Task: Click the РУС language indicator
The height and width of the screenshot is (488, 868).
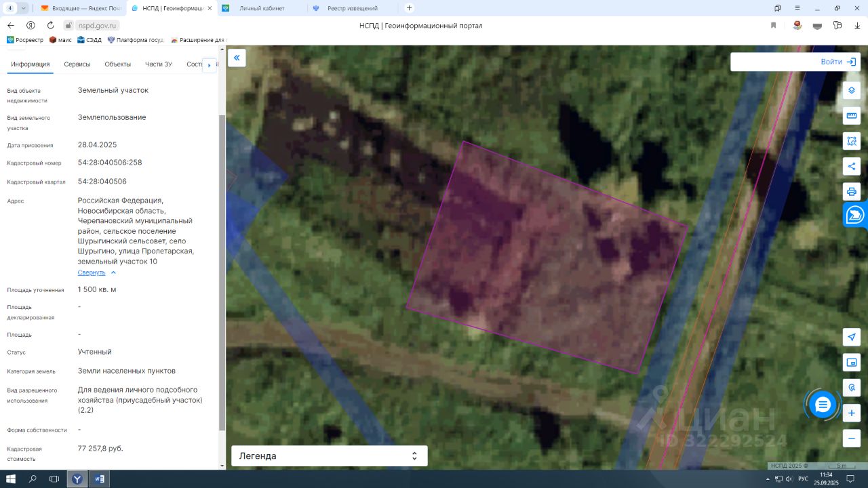Action: (x=803, y=479)
